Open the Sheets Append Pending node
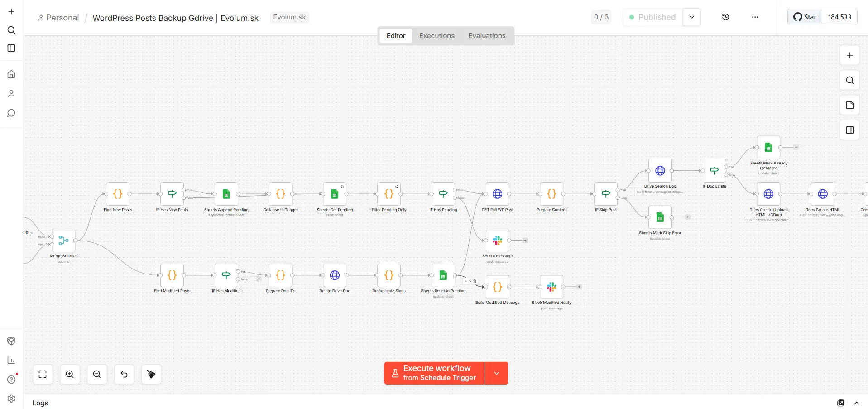Viewport: 868px width, 409px height. [x=226, y=194]
